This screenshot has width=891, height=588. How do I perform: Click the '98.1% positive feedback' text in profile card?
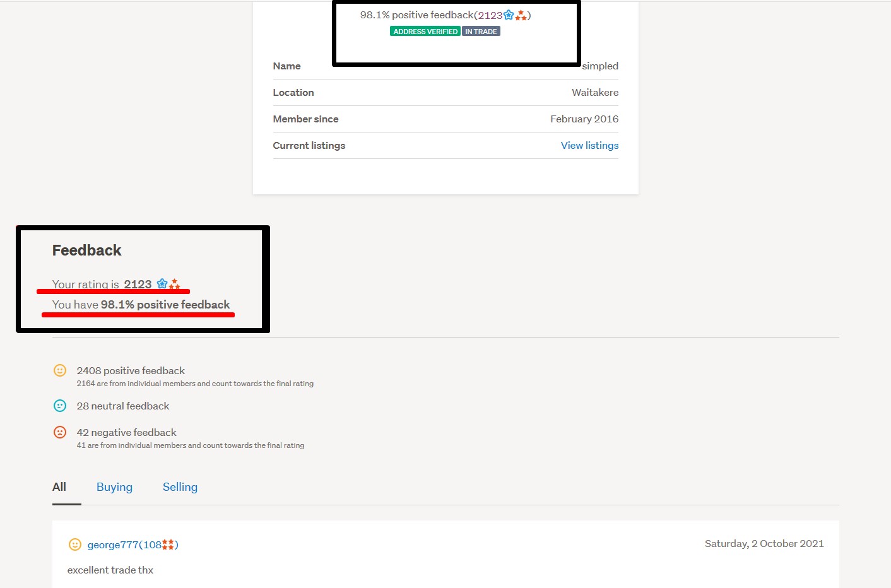[416, 15]
